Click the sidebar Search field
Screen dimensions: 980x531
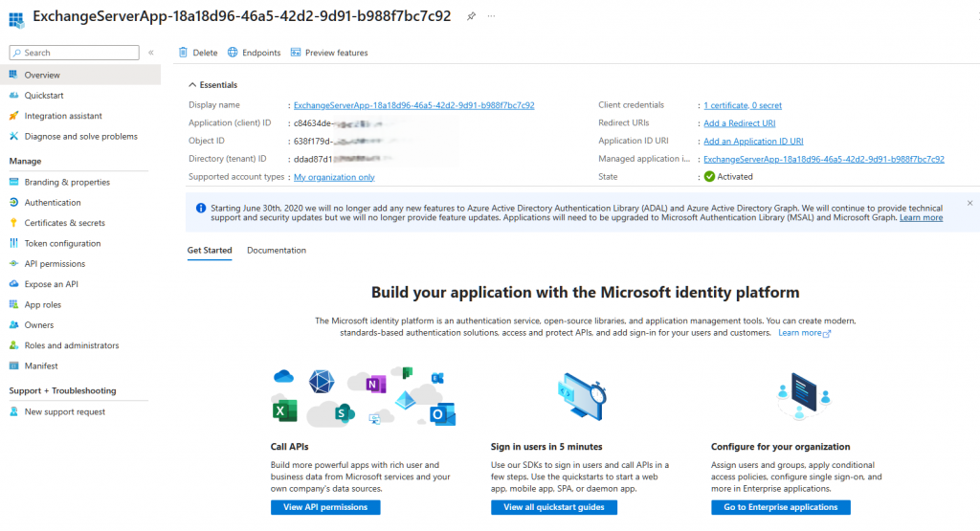coord(77,53)
